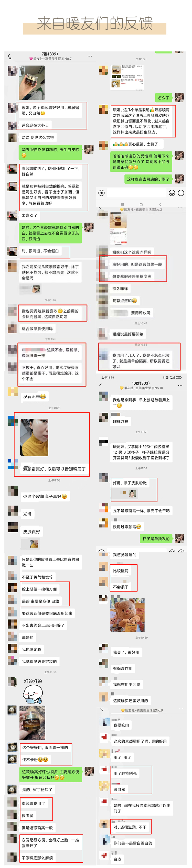This screenshot has height=868, width=192.
Task: Tap the battery indicator in the status bar
Action: 179,377
